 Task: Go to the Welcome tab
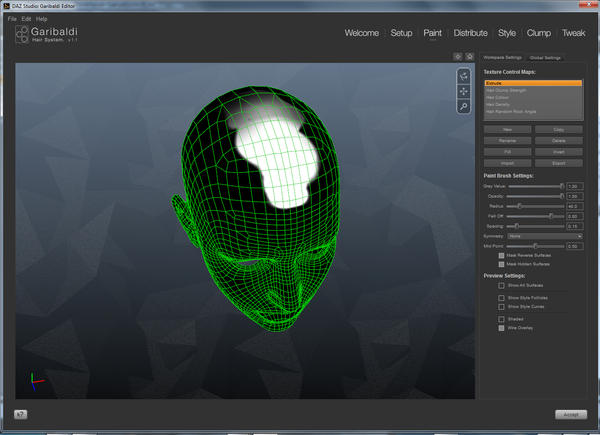pos(362,33)
